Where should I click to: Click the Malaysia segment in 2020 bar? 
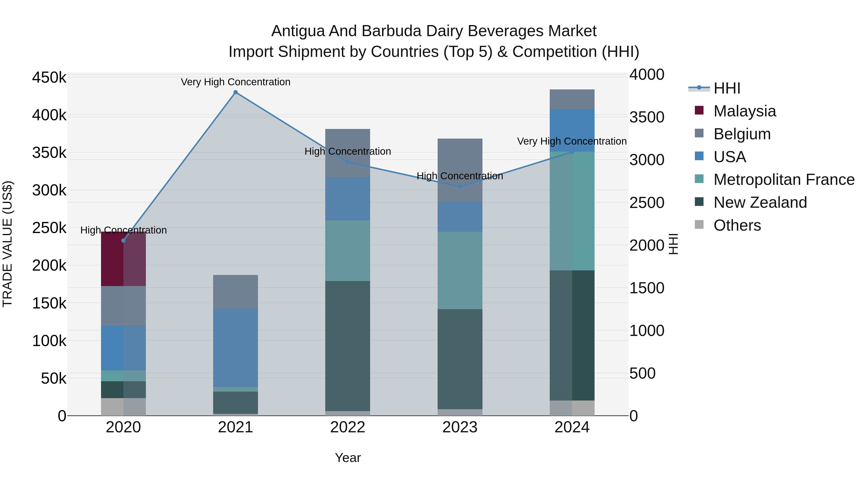pos(123,259)
